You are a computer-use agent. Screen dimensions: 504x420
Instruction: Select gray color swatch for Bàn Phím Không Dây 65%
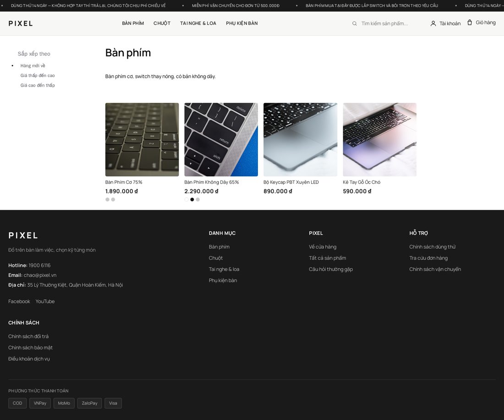pyautogui.click(x=197, y=200)
